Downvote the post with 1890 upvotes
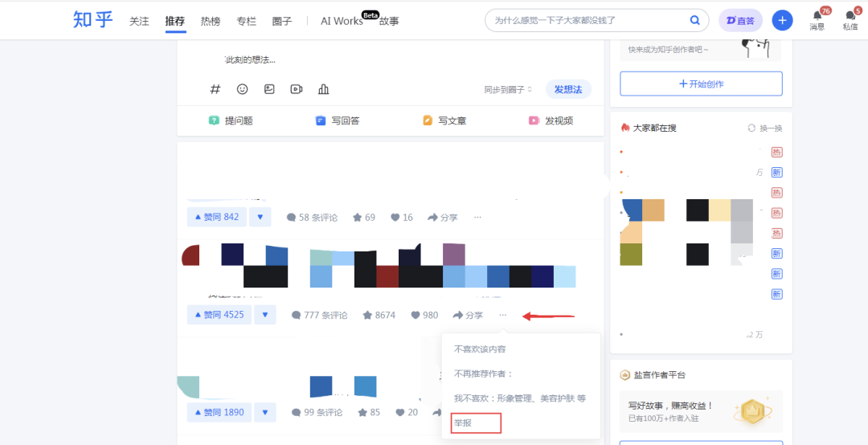 (265, 412)
